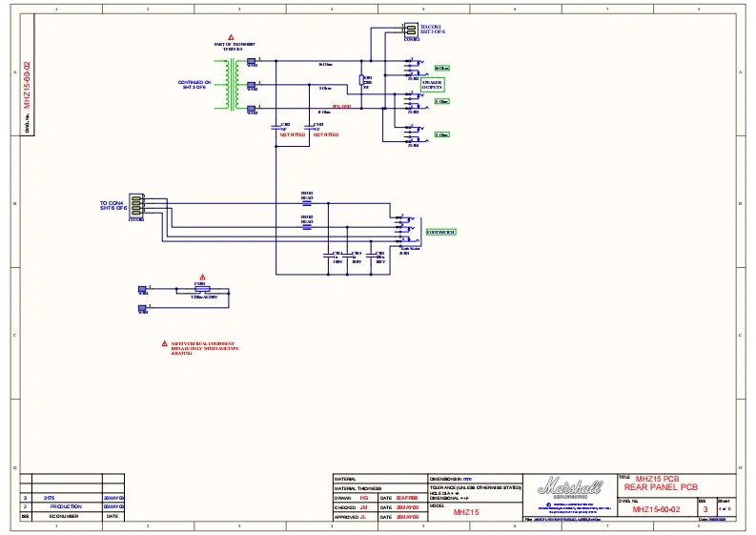The image size is (756, 535).
Task: Click the MHZ15-60-02 drawing number in title block
Action: [658, 510]
